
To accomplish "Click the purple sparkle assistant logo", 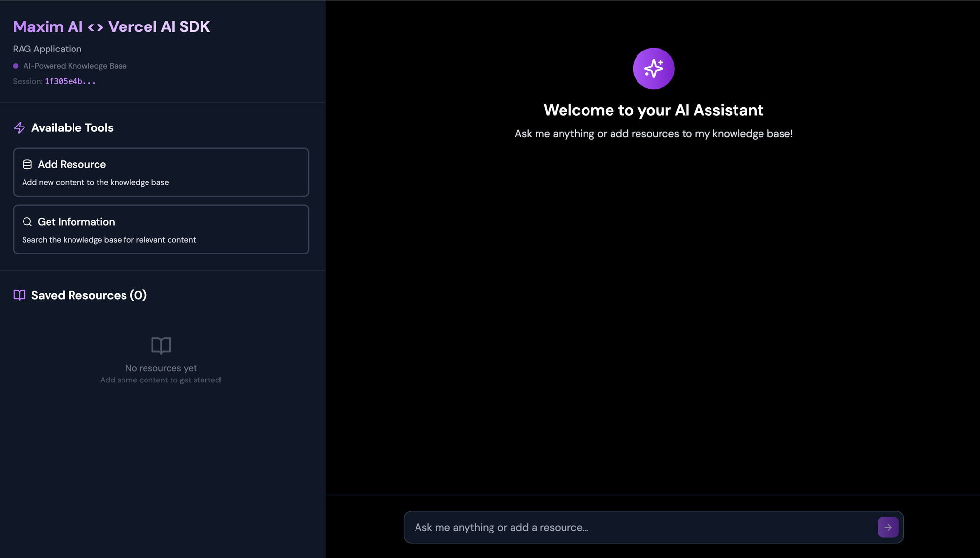I will [x=653, y=69].
